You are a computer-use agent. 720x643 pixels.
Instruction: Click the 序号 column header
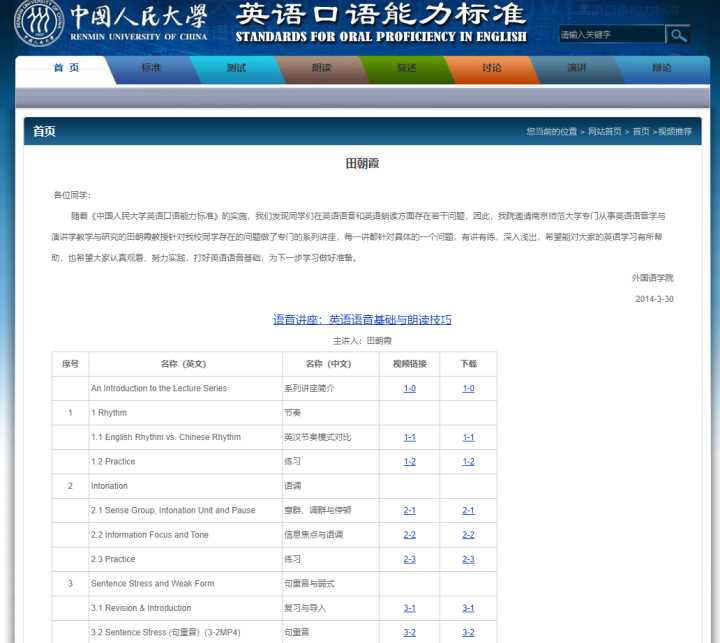(x=70, y=364)
